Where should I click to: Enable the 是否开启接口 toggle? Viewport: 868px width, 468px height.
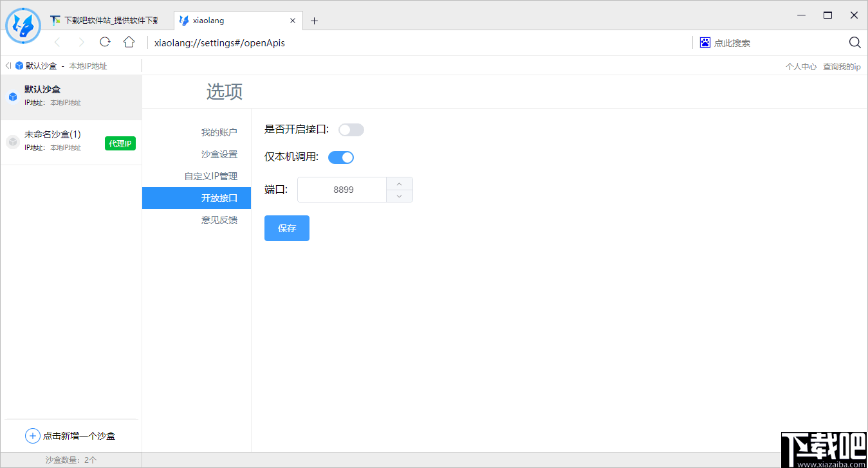[x=351, y=129]
